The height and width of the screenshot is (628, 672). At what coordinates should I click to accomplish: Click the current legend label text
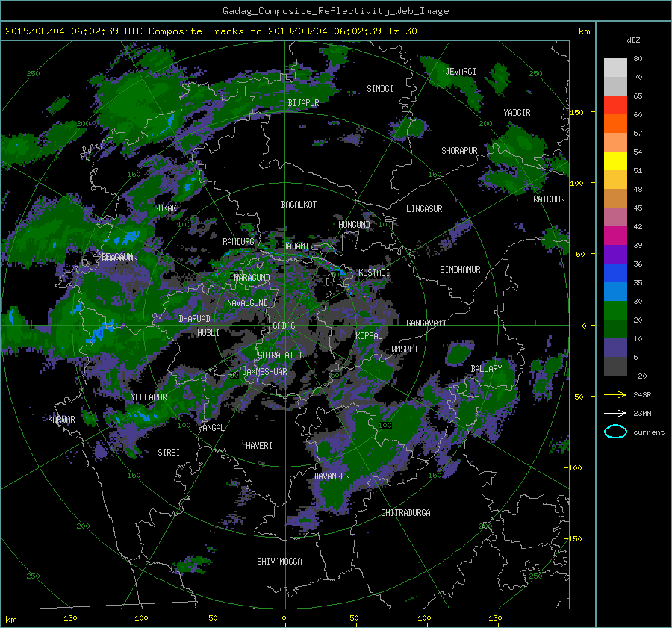[649, 432]
